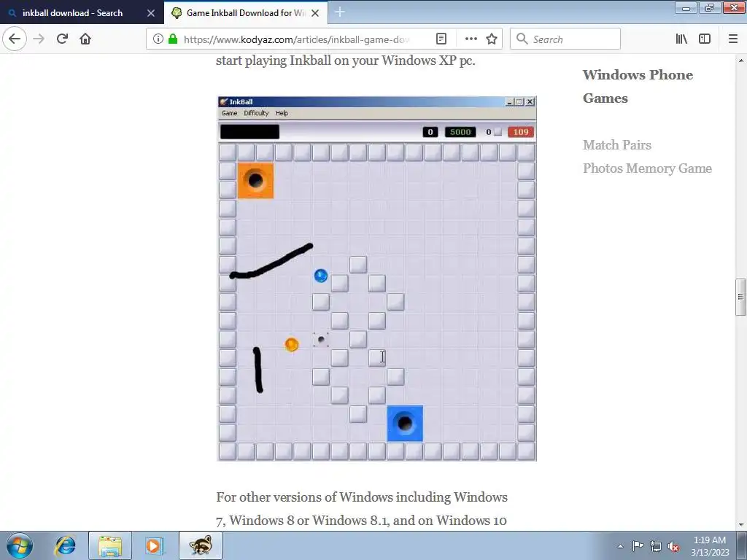Viewport: 747px width, 560px height.
Task: Click the scrollbar up arrow
Action: tap(740, 61)
